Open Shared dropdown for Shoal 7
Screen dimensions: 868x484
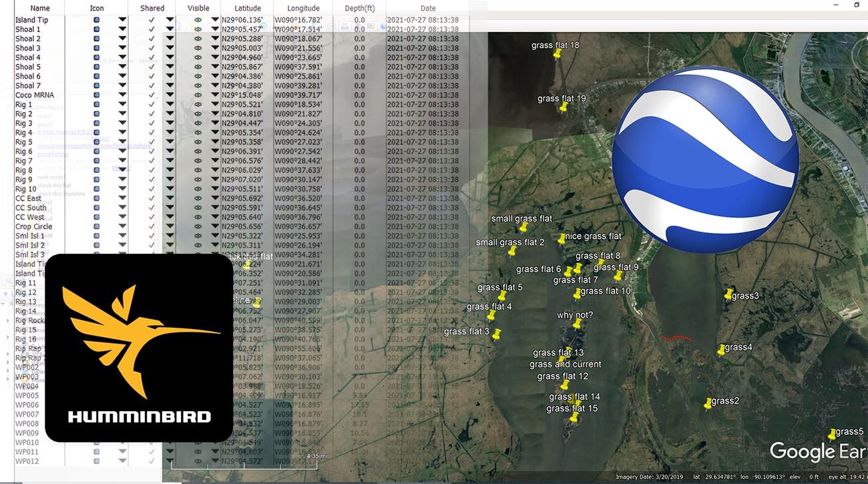(170, 85)
